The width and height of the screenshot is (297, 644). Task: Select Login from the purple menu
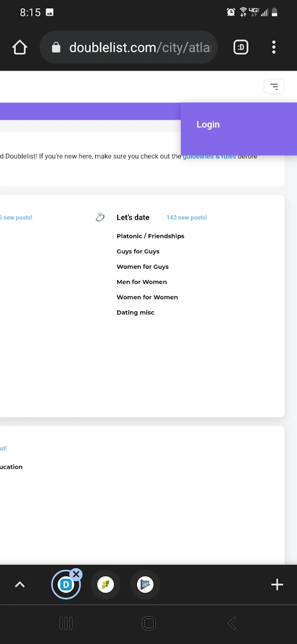click(x=208, y=125)
